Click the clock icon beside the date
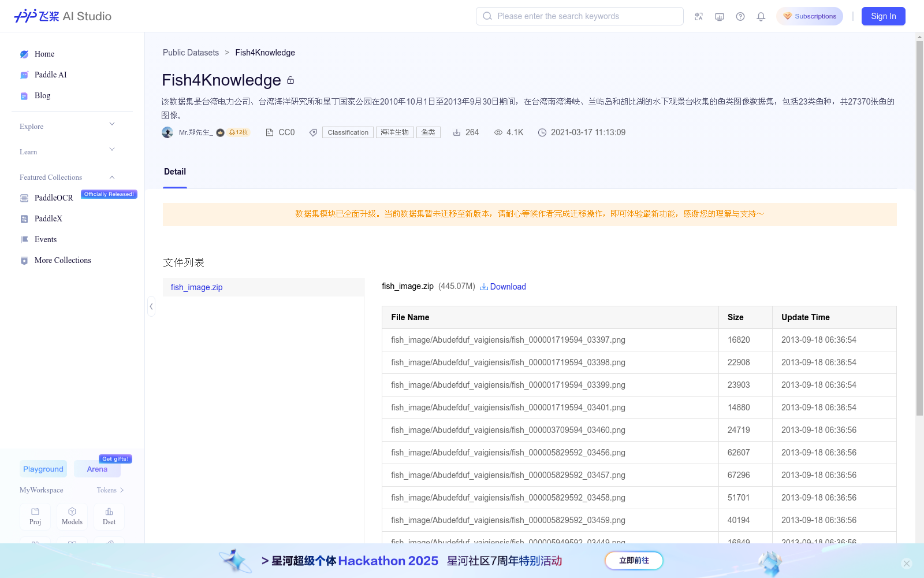 (542, 132)
